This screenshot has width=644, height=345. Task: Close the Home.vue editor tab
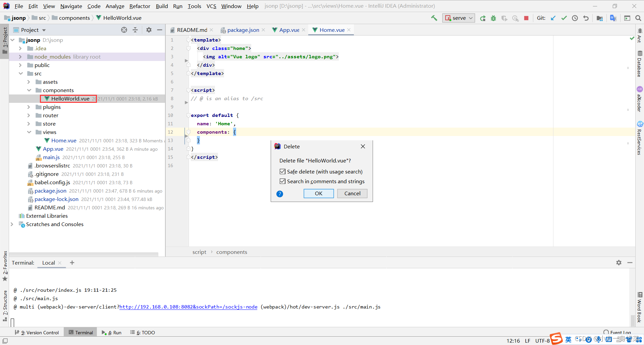click(349, 30)
